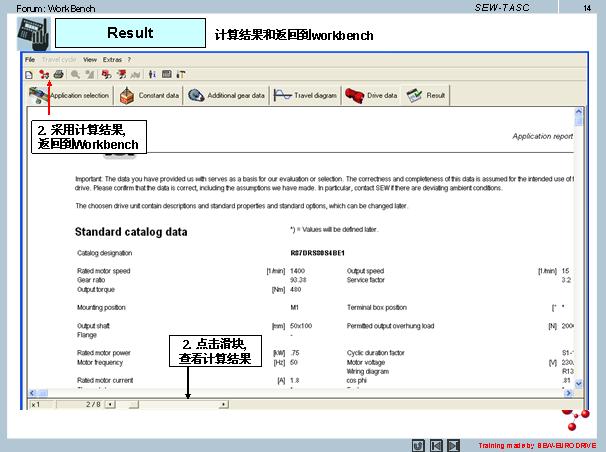Click the last toolbar icon with T shape
Viewport: 606px width, 452px height.
[x=180, y=74]
